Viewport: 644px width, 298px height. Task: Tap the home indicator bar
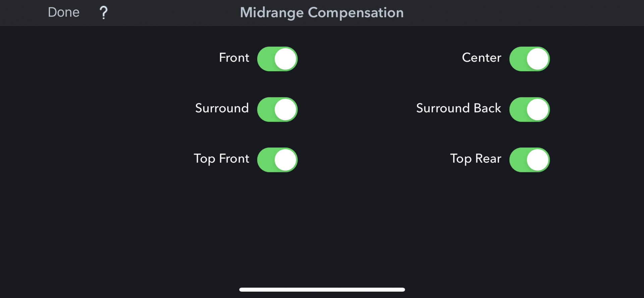point(322,290)
